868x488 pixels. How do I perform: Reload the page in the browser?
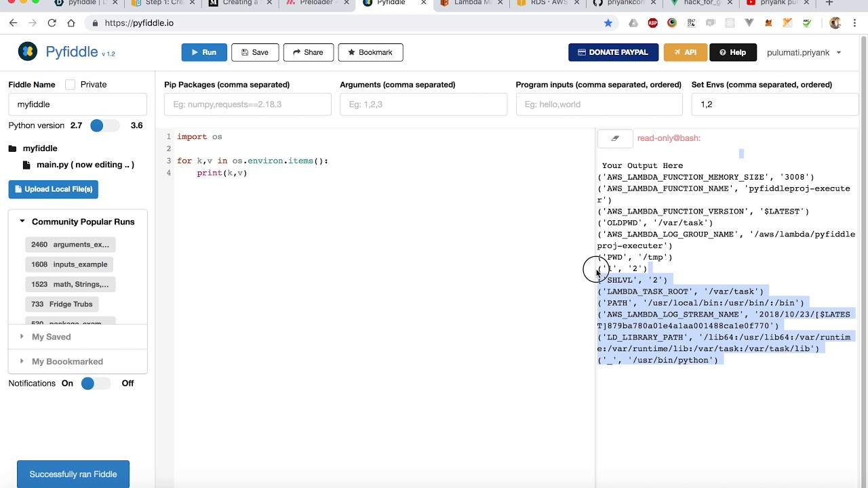pyautogui.click(x=52, y=23)
